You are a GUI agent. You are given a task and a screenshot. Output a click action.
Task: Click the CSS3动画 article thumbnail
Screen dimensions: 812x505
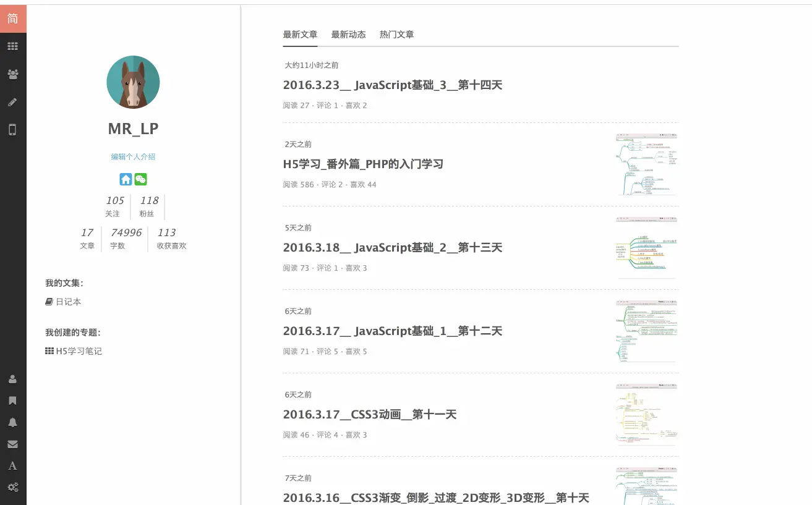[647, 415]
